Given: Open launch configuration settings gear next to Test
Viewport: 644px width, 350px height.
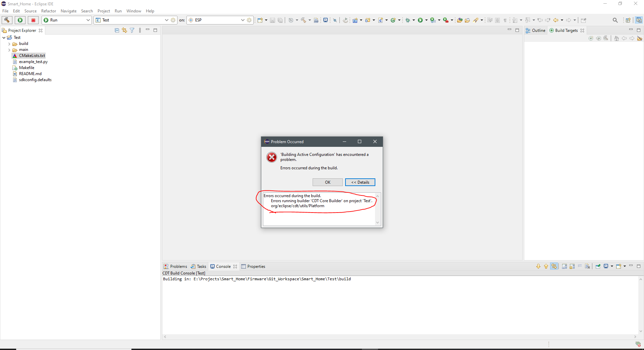Looking at the screenshot, I should click(173, 20).
